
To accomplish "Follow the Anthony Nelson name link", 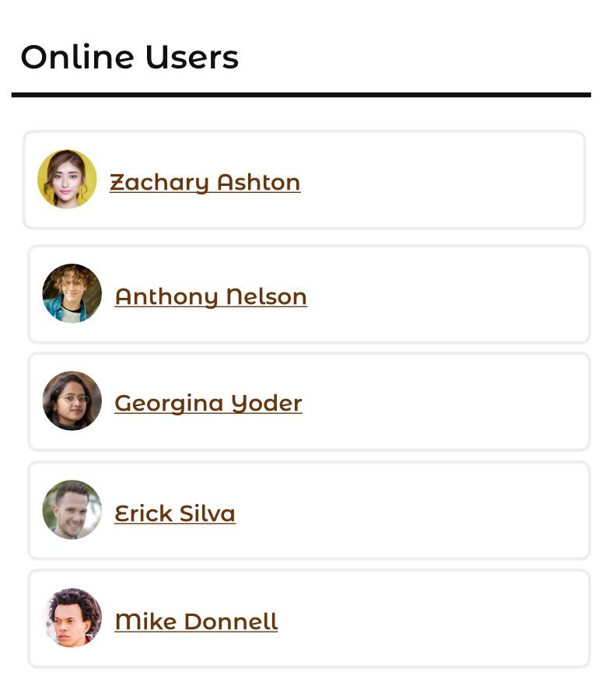I will click(210, 296).
